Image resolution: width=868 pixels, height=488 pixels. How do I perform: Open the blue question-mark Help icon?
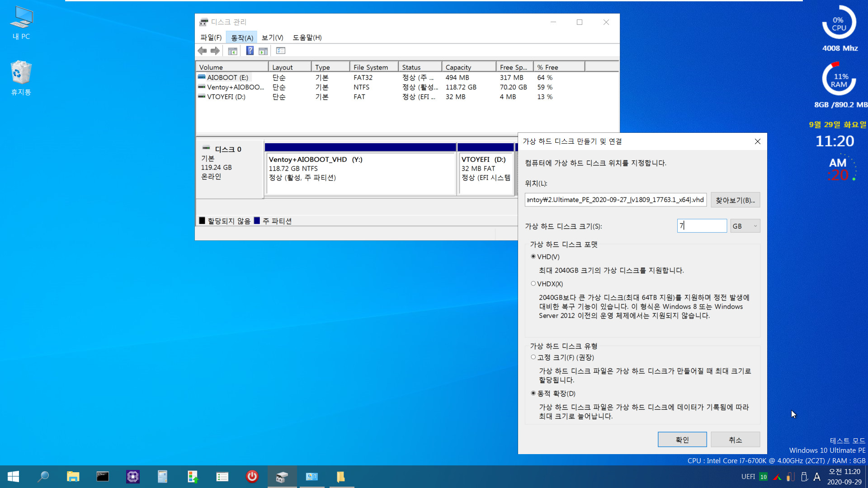coord(250,51)
